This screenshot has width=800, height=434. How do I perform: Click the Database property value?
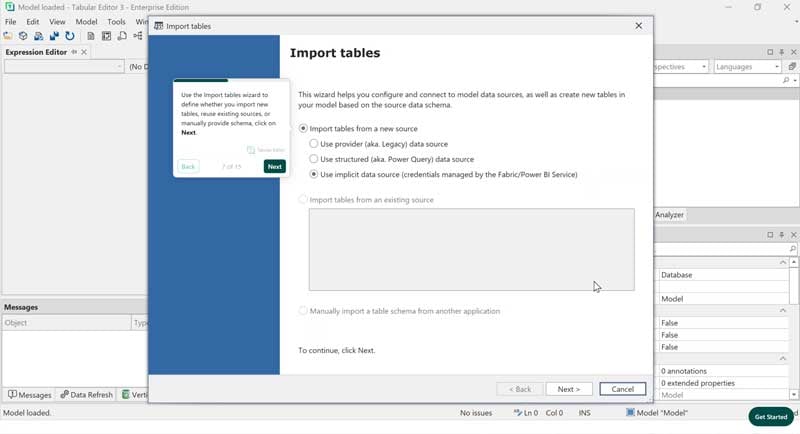pyautogui.click(x=722, y=275)
